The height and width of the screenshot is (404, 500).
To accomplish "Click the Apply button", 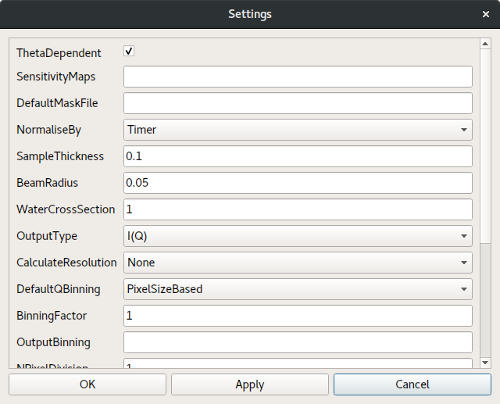I will point(250,384).
